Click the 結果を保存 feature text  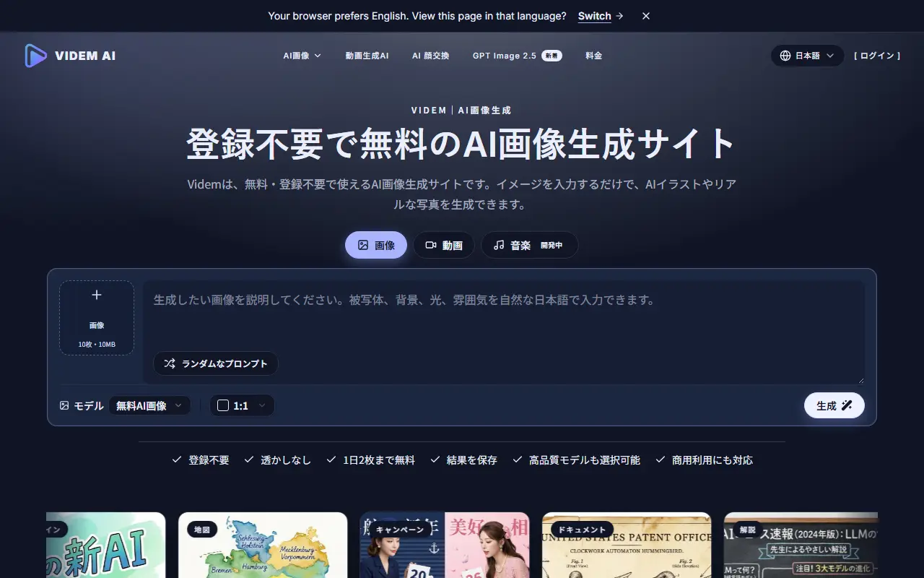pos(472,460)
